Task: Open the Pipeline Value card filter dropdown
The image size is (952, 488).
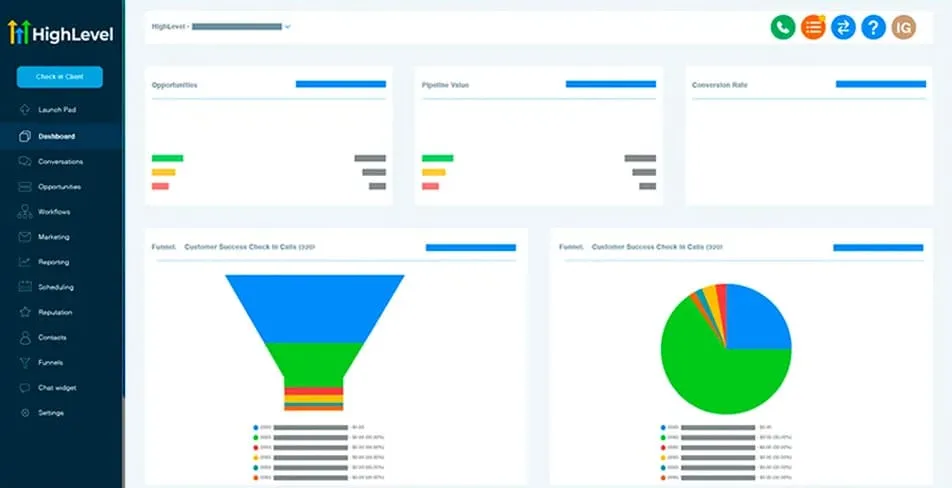Action: [610, 84]
